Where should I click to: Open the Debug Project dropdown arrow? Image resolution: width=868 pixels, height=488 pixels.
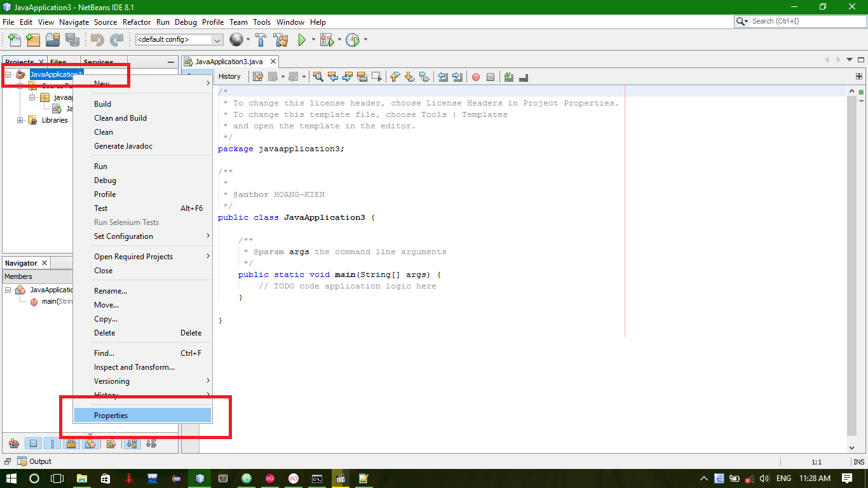[x=339, y=40]
